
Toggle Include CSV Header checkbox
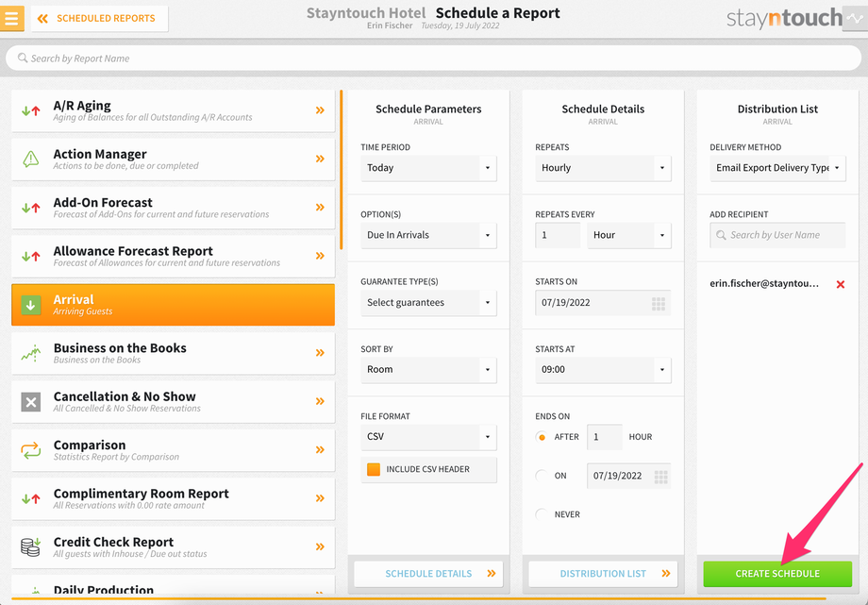pyautogui.click(x=374, y=469)
